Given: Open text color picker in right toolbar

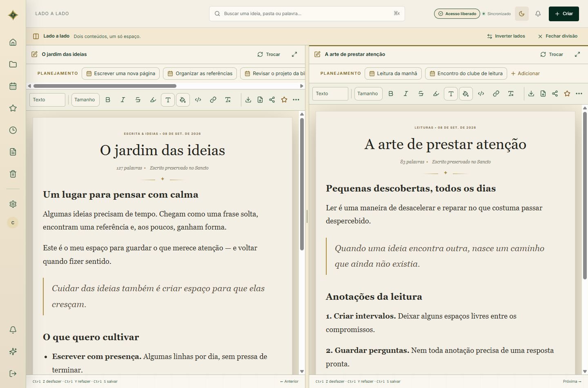Looking at the screenshot, I should tap(451, 94).
